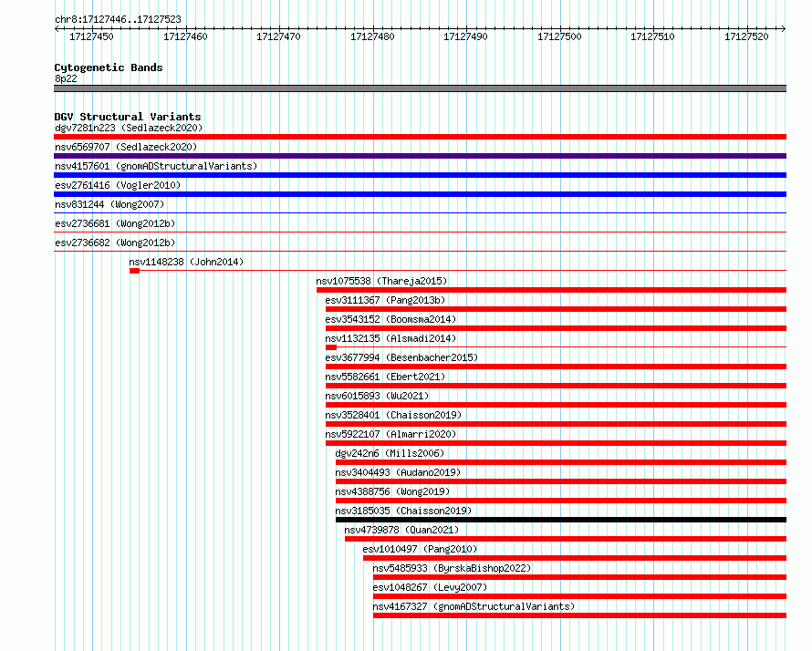Click the dgv7281n223 (Sedlazeck2020) variant label

[x=129, y=128]
